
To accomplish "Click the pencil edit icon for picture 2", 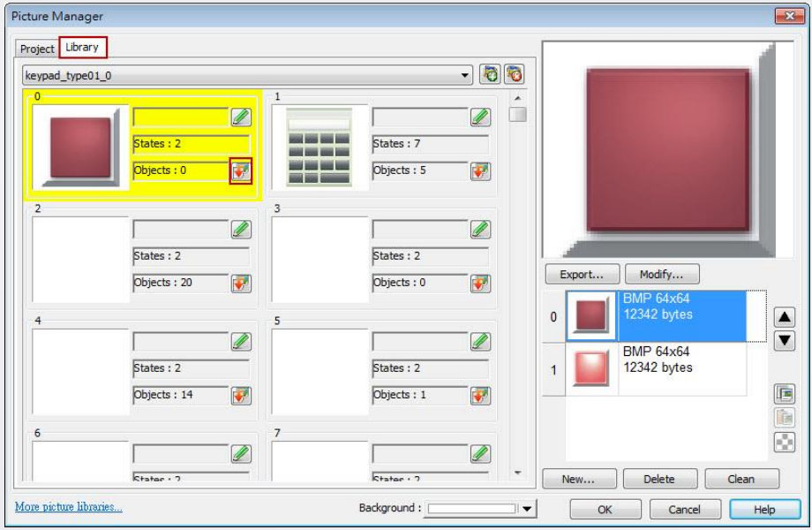I will click(x=241, y=229).
